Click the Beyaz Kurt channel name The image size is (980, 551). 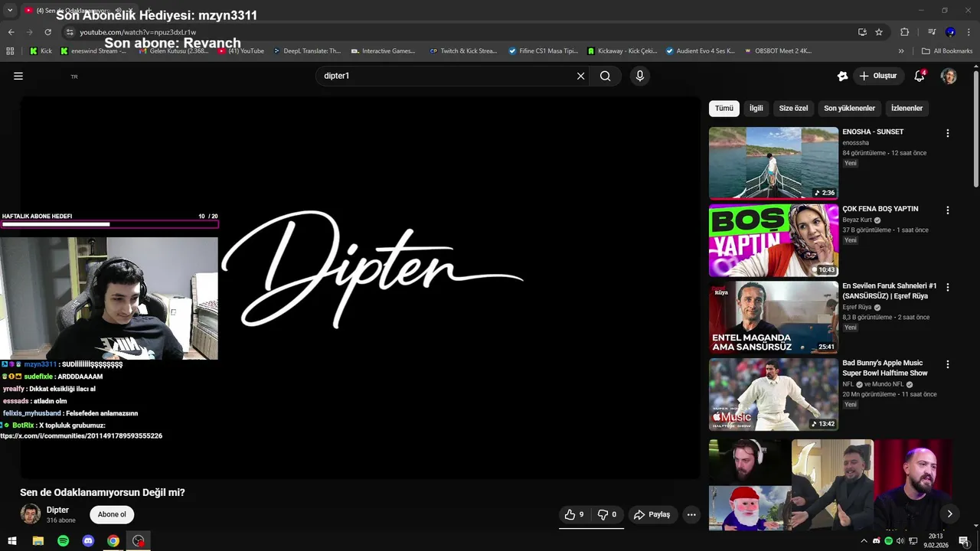(857, 220)
